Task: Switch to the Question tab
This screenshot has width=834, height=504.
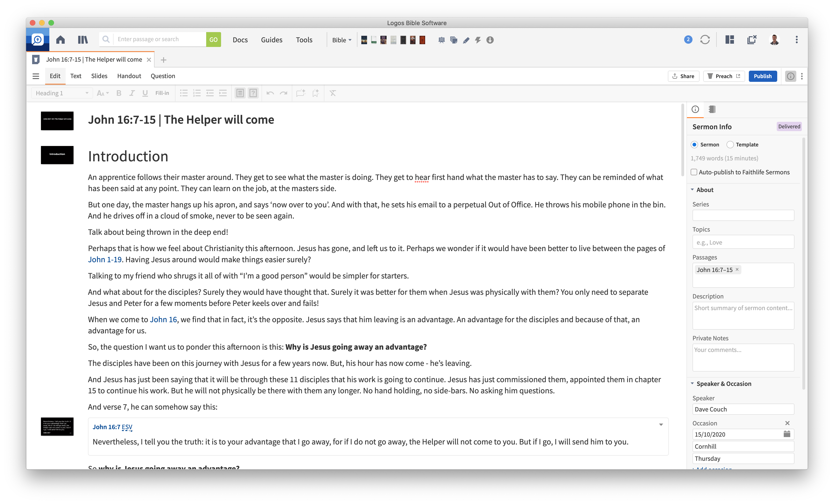Action: point(163,76)
